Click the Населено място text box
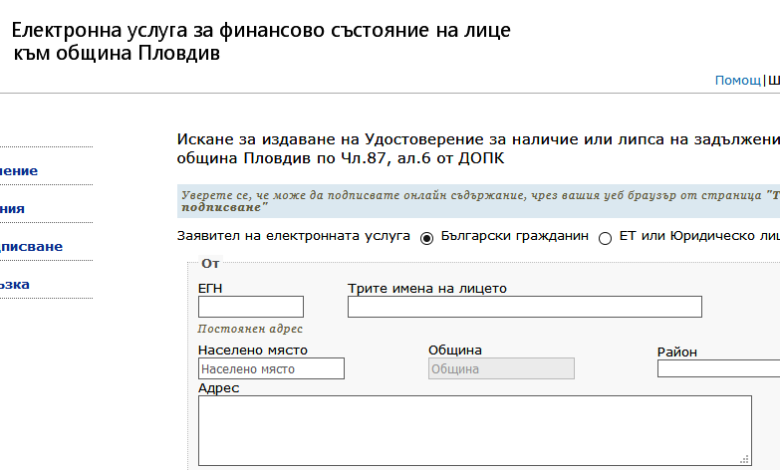The height and width of the screenshot is (470, 780). (271, 369)
